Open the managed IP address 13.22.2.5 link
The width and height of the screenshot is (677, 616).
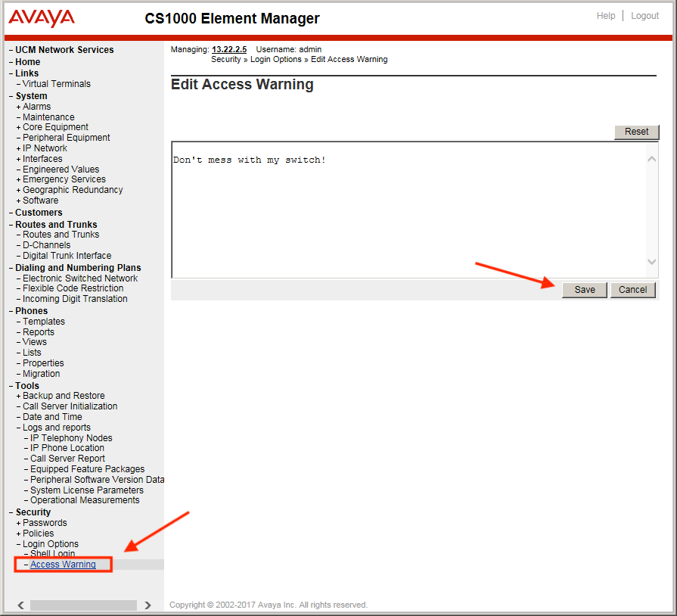tap(229, 49)
